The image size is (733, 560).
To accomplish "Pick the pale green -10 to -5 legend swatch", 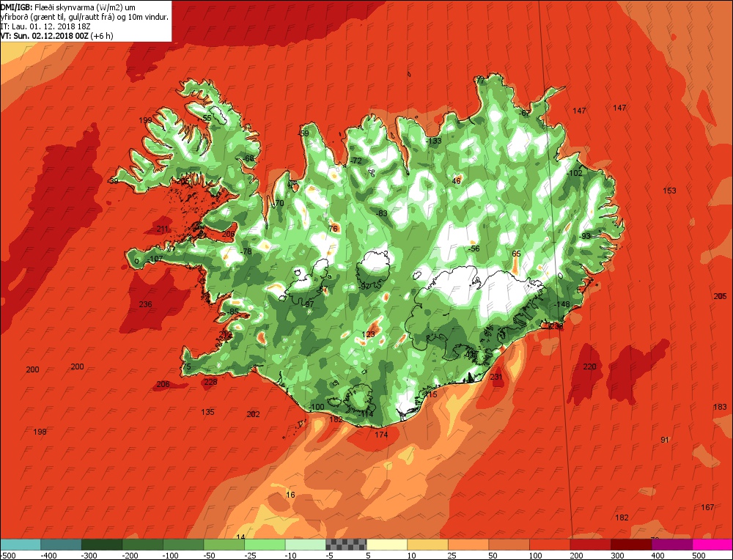I will tap(306, 545).
